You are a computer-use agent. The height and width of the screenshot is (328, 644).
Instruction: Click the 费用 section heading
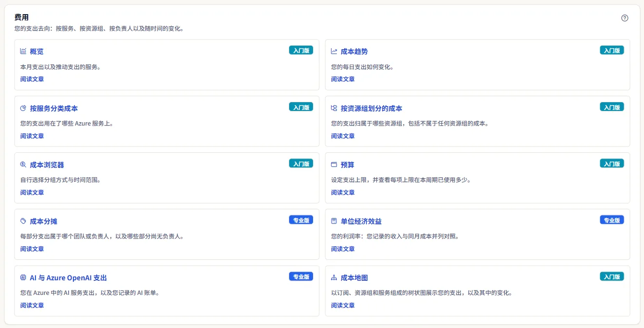click(21, 18)
